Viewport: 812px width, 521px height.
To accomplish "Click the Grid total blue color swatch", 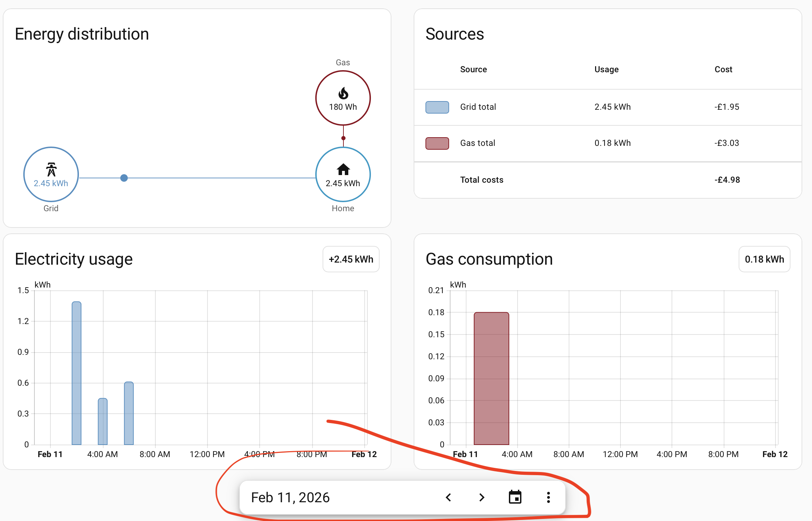I will [437, 107].
